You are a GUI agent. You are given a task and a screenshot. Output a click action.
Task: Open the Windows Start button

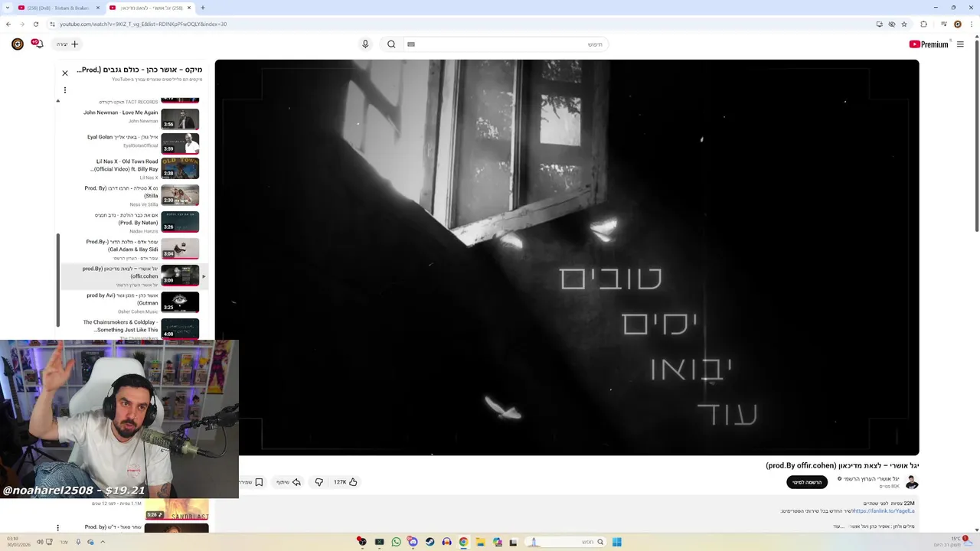tap(617, 542)
